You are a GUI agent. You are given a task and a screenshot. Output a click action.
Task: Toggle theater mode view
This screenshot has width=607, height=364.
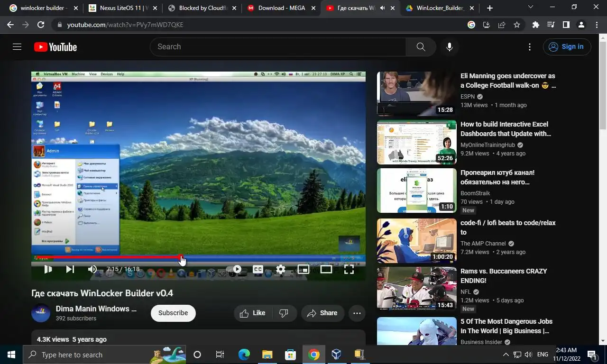click(x=326, y=269)
